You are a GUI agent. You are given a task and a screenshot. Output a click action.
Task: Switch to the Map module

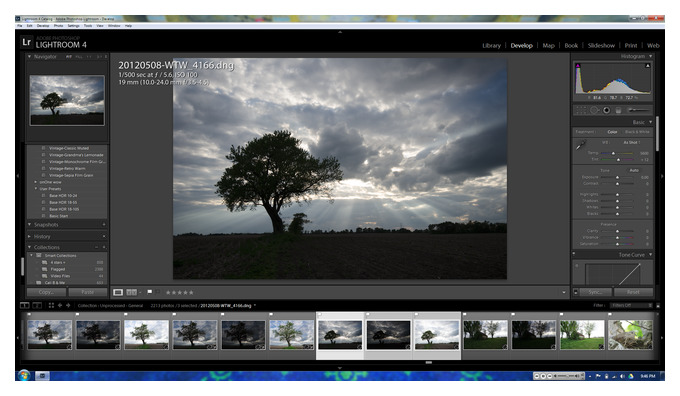(x=549, y=46)
